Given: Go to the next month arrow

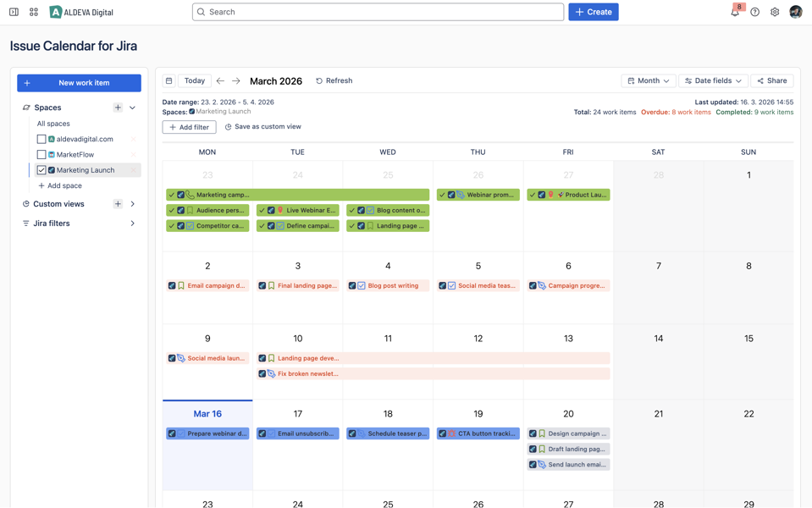Looking at the screenshot, I should pyautogui.click(x=236, y=81).
